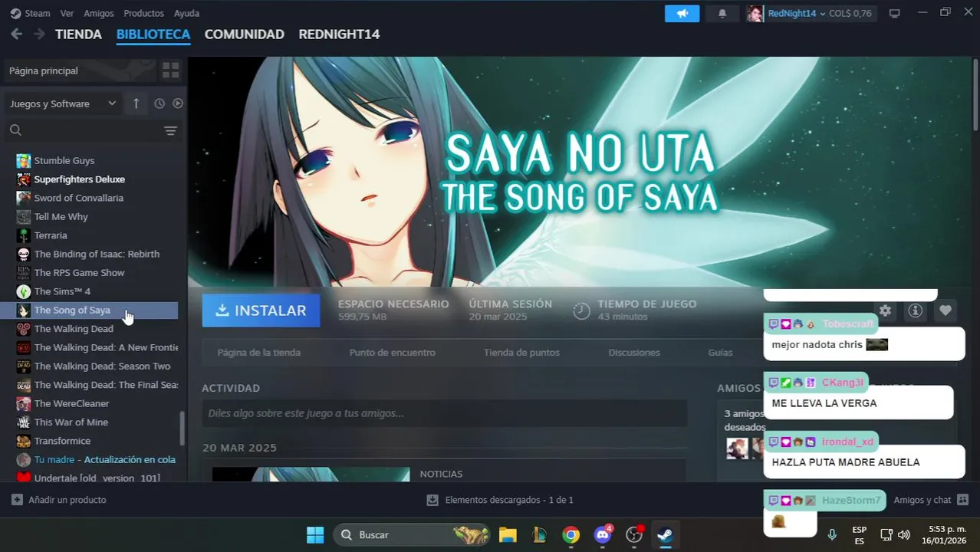Open Tienda de puntos link
The width and height of the screenshot is (980, 552).
click(x=521, y=353)
